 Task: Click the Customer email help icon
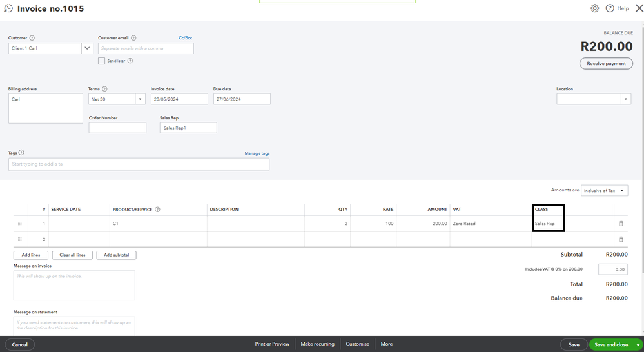coord(133,38)
